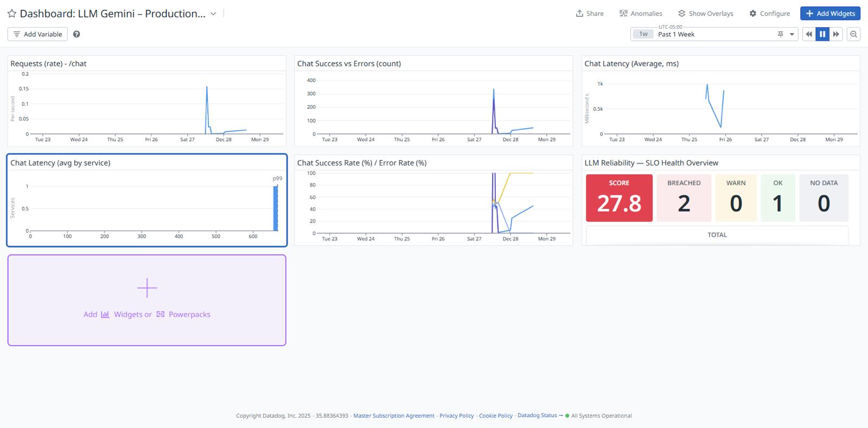Open Master Subscription Agreement link
This screenshot has width=868, height=428.
[x=394, y=416]
